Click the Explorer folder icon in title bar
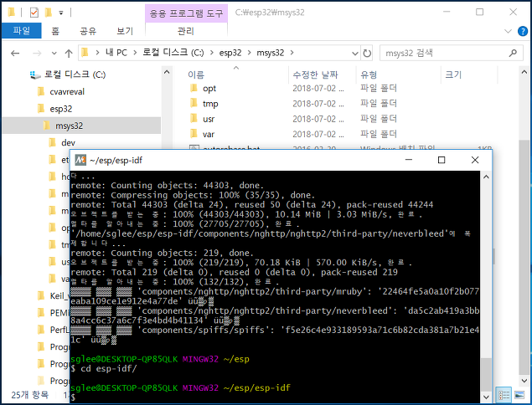 [x=11, y=13]
